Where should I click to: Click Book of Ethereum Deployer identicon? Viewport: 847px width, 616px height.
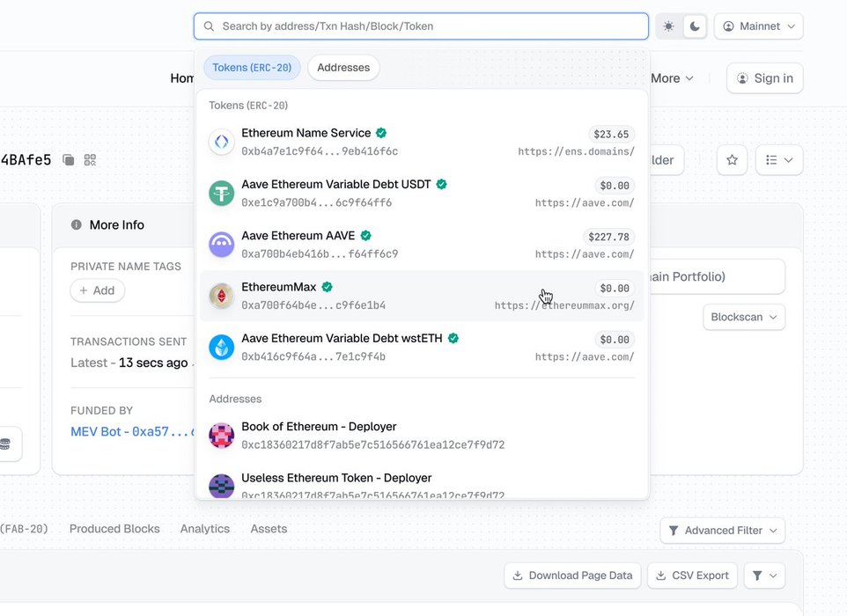(222, 436)
